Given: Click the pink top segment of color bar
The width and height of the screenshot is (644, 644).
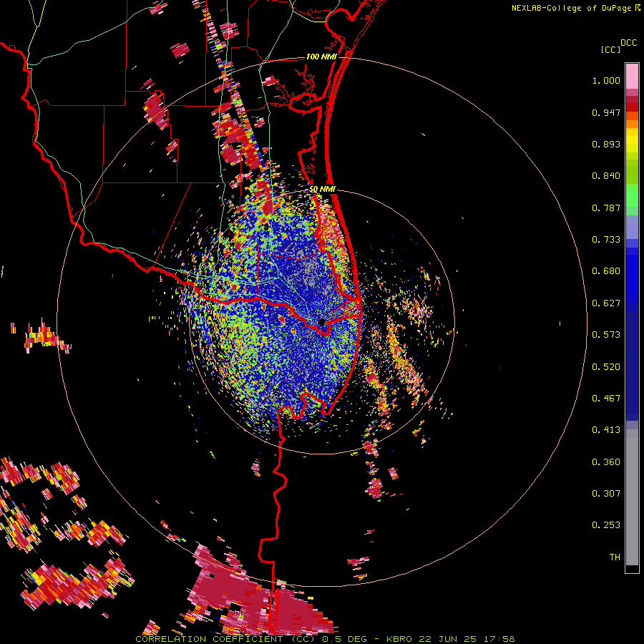Looking at the screenshot, I should tap(632, 77).
